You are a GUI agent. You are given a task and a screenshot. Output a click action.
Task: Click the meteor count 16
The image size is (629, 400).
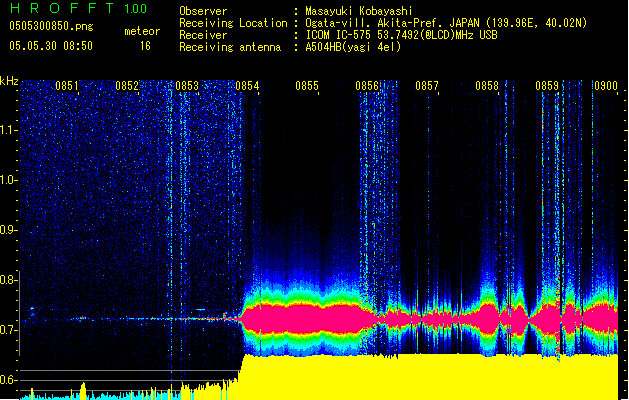pyautogui.click(x=145, y=46)
